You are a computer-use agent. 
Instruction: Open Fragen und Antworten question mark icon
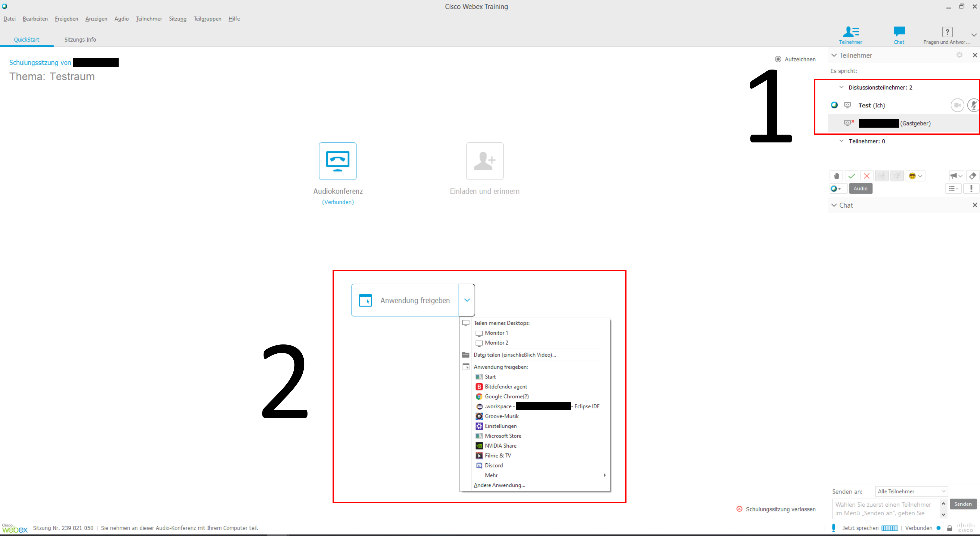(x=947, y=32)
